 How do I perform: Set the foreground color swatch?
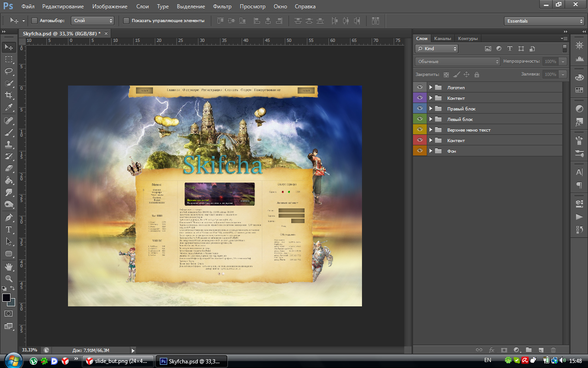click(x=6, y=298)
